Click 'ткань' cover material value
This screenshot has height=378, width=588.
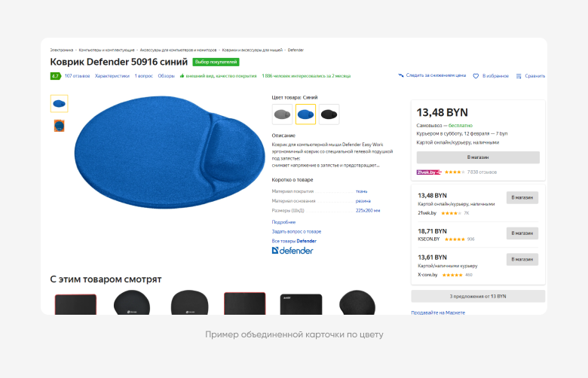click(x=362, y=191)
